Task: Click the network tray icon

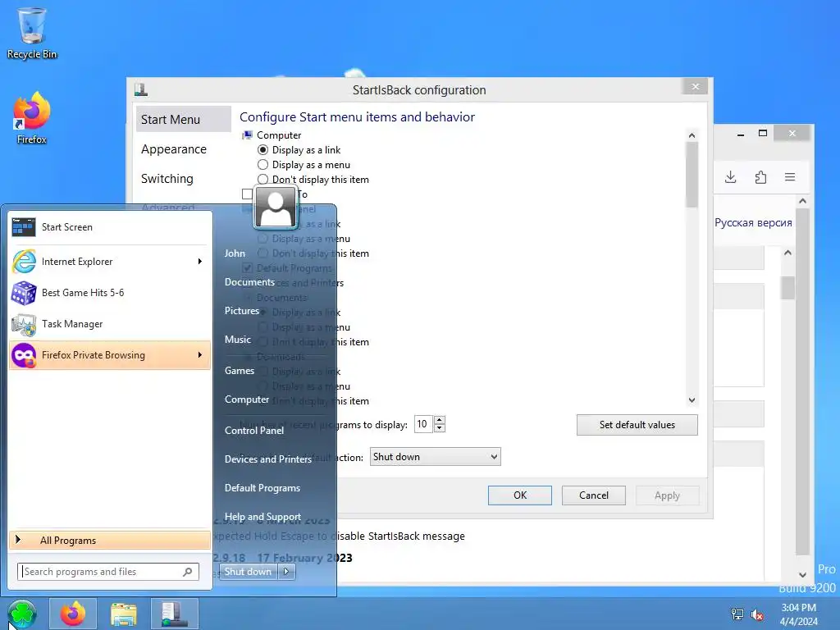Action: coord(737,614)
